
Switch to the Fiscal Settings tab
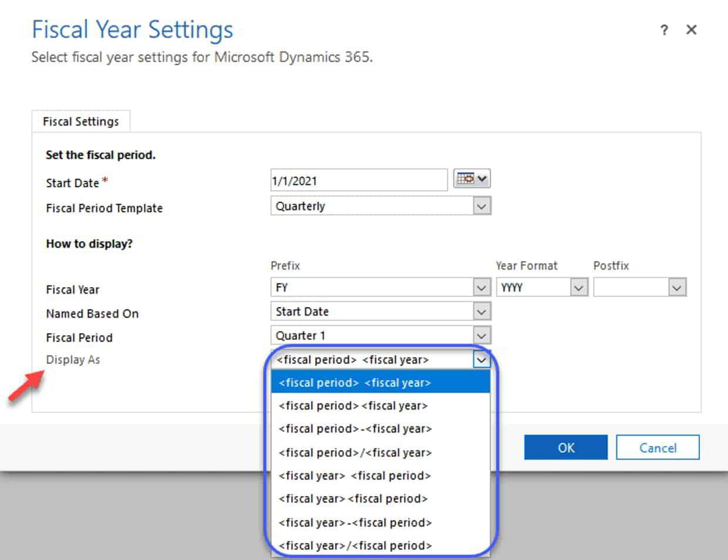tap(81, 122)
